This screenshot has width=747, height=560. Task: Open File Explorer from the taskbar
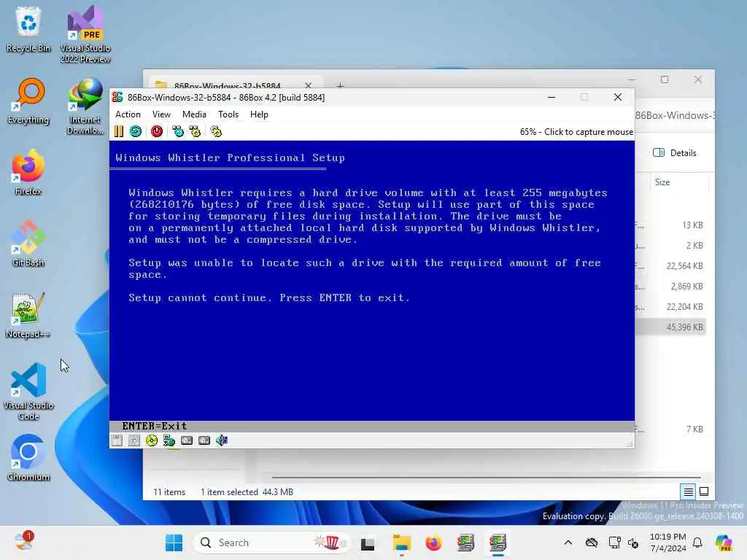[x=402, y=542]
